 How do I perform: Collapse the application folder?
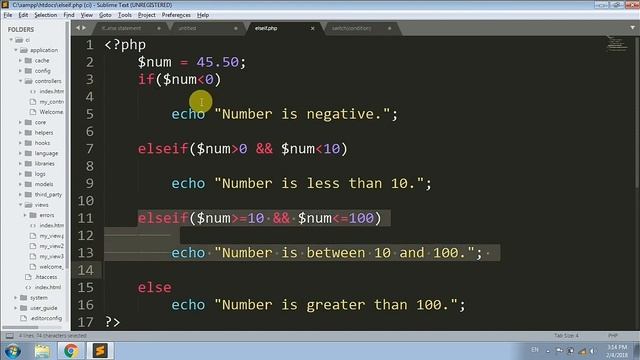pyautogui.click(x=16, y=50)
